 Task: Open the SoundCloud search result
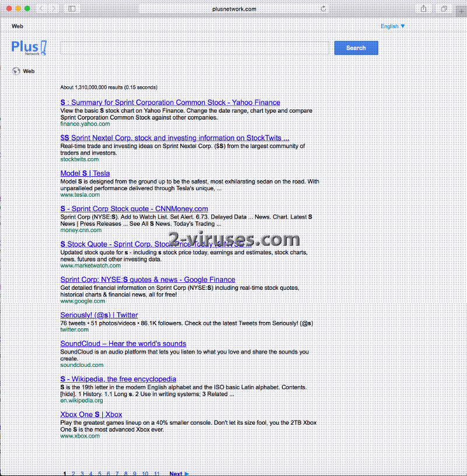[123, 343]
